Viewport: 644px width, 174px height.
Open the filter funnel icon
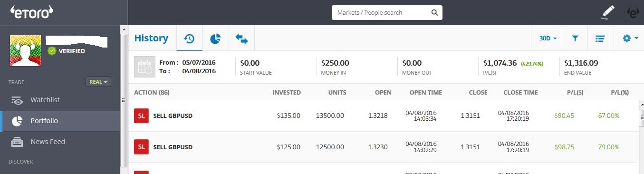[x=575, y=39]
